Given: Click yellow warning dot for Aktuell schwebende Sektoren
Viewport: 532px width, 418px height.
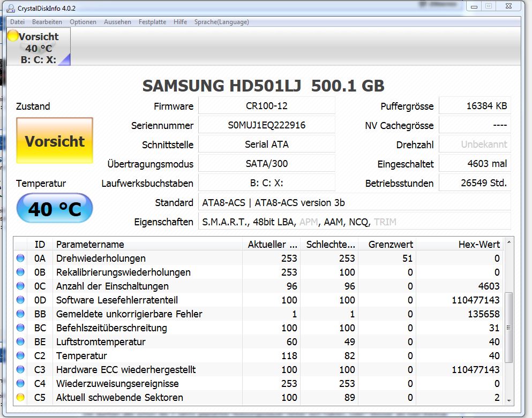Looking at the screenshot, I should 20,397.
